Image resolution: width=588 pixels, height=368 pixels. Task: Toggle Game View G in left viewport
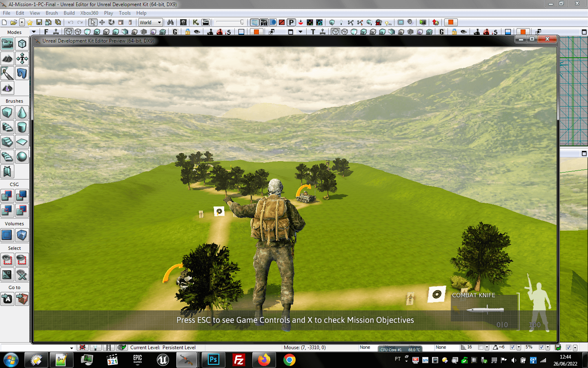[175, 32]
